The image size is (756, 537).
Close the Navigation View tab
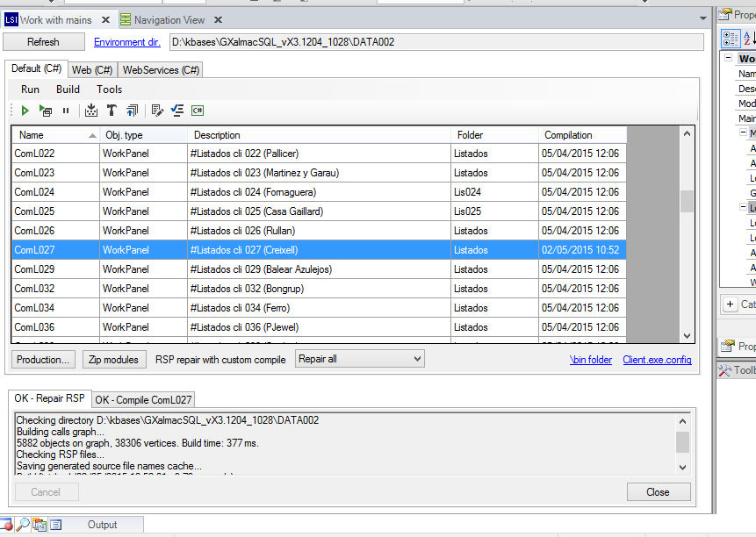(218, 20)
